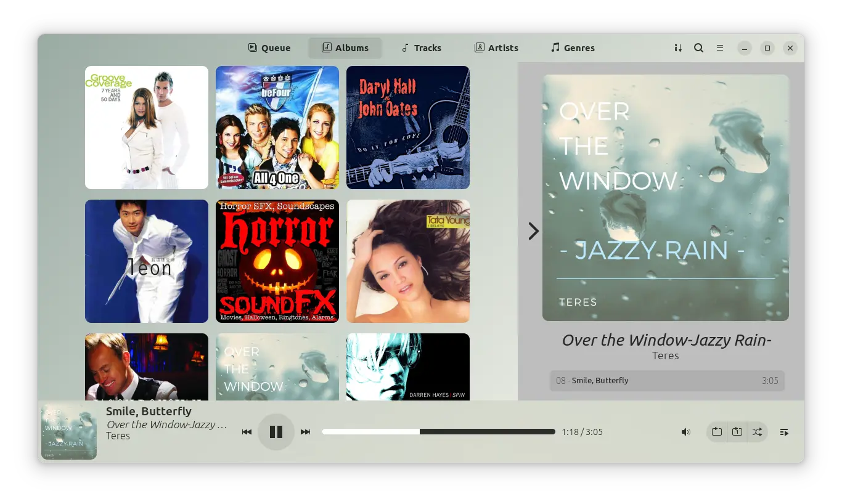Go back to the previous track

247,432
